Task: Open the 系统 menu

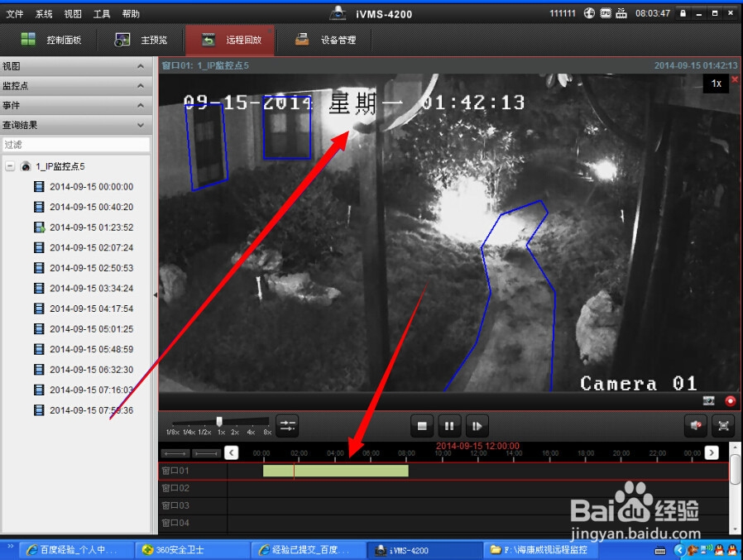Action: pyautogui.click(x=44, y=14)
